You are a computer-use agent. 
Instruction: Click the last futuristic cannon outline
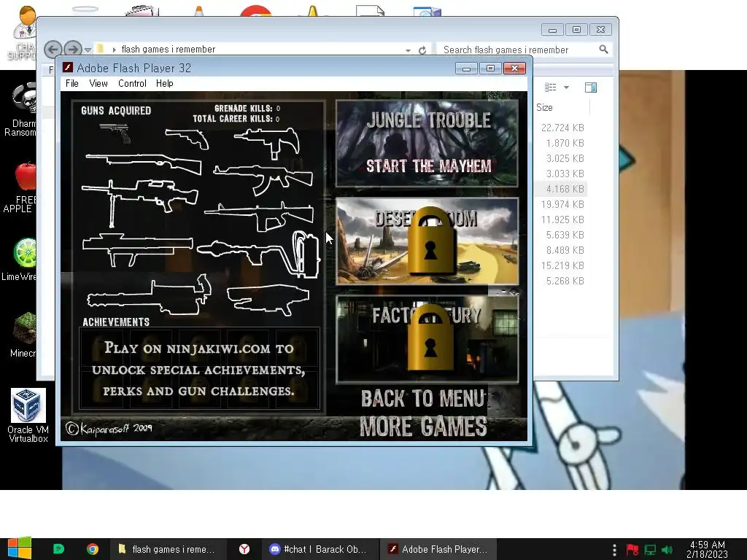click(x=268, y=300)
